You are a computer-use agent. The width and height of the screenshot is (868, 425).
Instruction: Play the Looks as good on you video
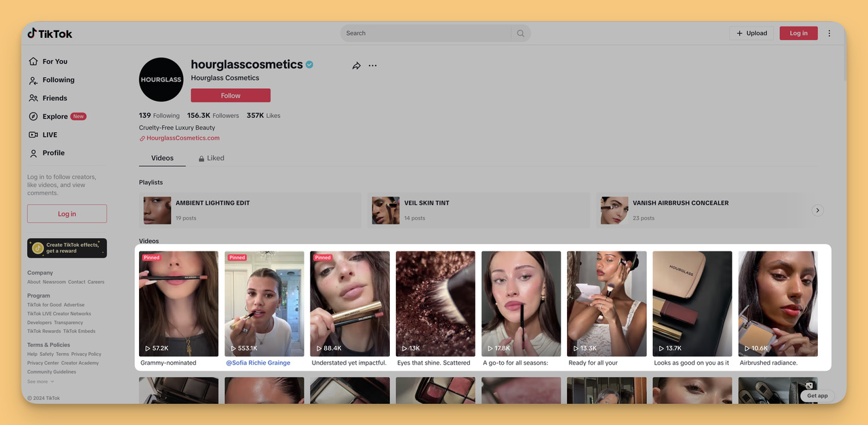tap(692, 304)
